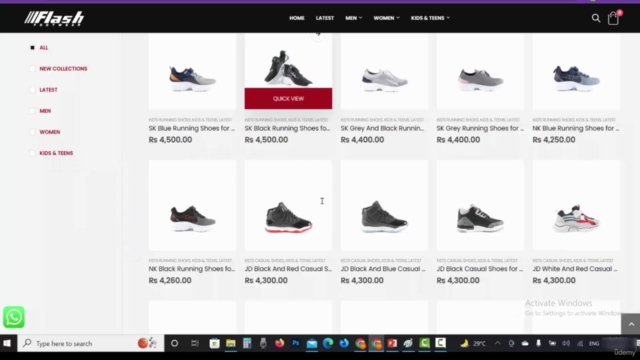Open the shopping bag cart icon
640x360 pixels.
[x=613, y=18]
